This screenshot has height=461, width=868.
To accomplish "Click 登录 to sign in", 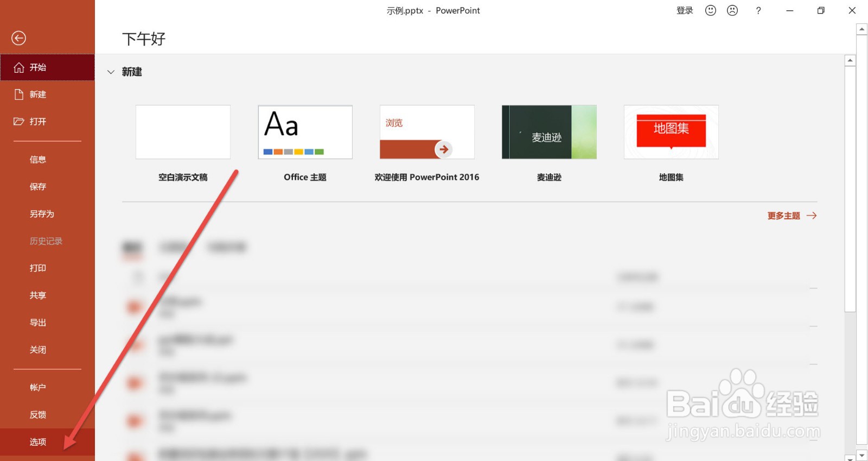I will 685,10.
